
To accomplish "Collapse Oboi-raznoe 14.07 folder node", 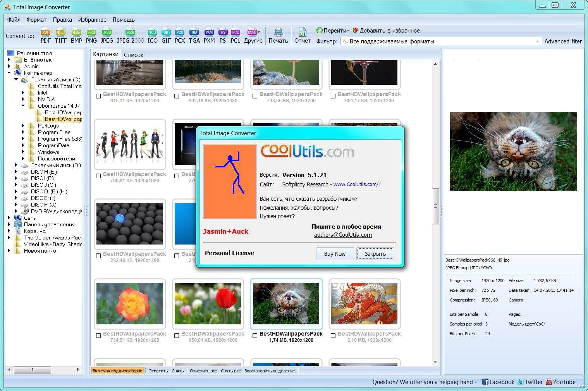I will pyautogui.click(x=23, y=106).
